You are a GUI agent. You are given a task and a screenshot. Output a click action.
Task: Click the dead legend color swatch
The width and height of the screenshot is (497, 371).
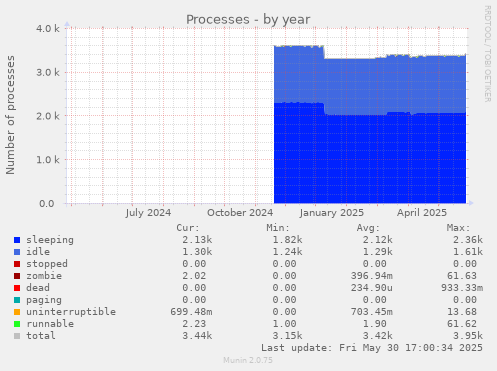(x=17, y=288)
